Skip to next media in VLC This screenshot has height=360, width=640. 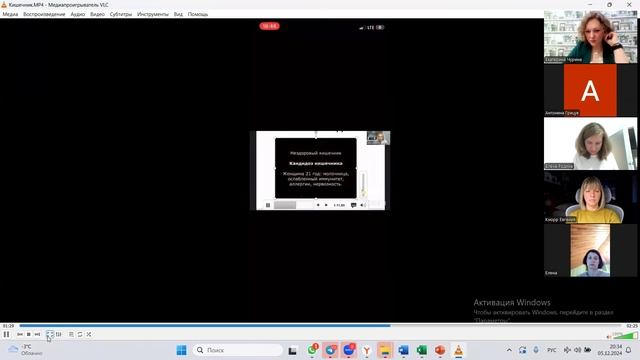click(37, 334)
